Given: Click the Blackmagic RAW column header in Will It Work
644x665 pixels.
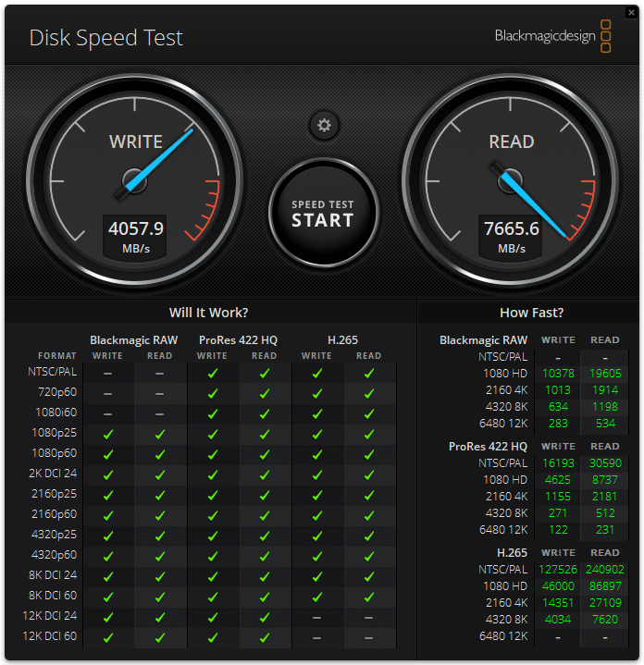Looking at the screenshot, I should pyautogui.click(x=133, y=340).
